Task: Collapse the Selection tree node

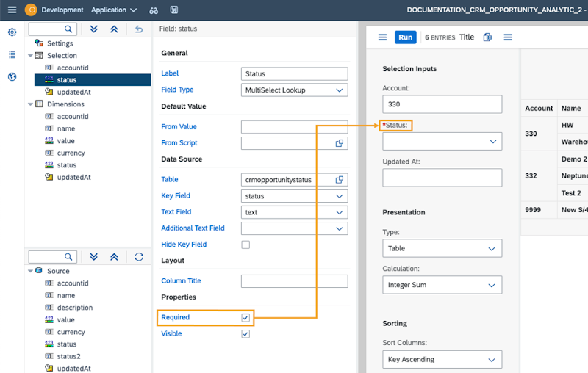Action: click(x=30, y=56)
